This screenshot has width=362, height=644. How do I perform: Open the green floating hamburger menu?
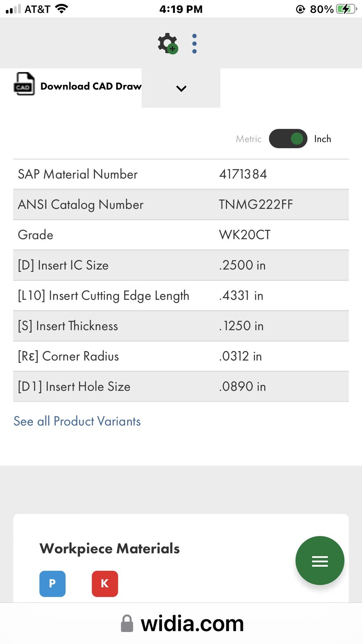tap(320, 561)
